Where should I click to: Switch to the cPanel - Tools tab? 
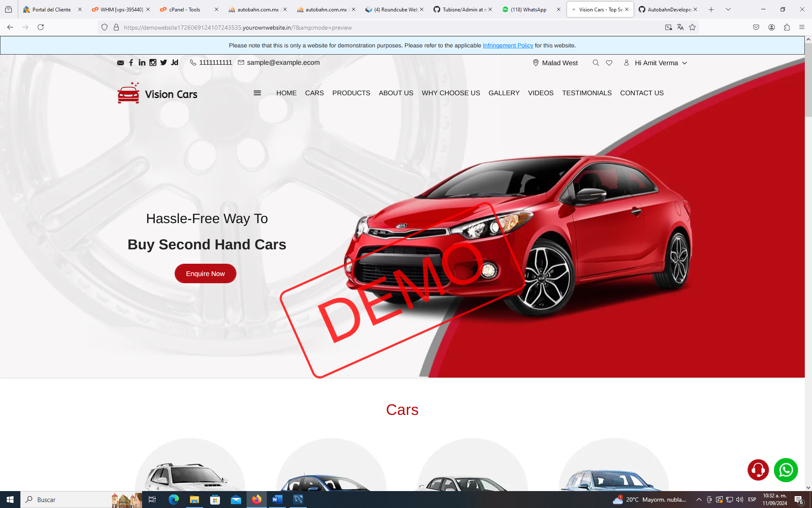click(x=184, y=9)
